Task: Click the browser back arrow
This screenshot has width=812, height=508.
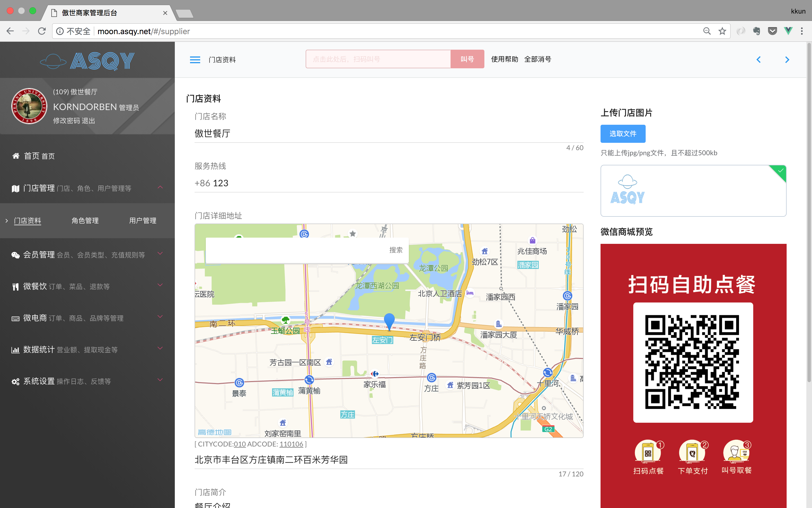Action: click(10, 31)
